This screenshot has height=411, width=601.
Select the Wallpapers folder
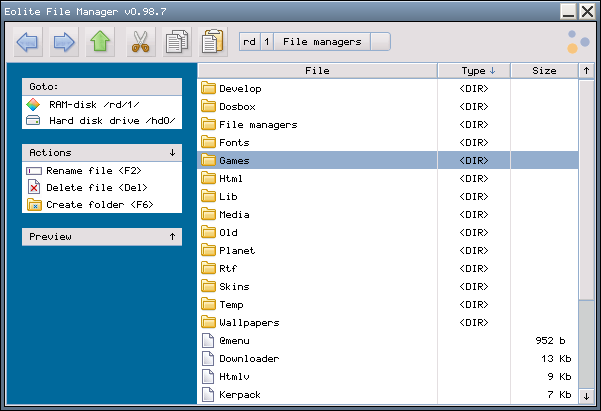pyautogui.click(x=248, y=323)
